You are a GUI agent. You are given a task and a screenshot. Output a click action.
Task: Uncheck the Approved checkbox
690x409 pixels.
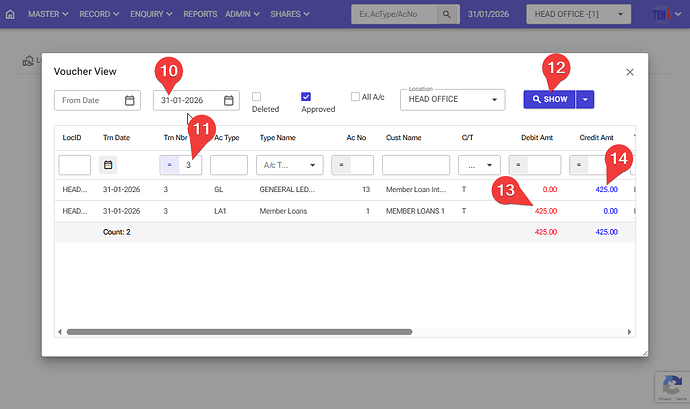pyautogui.click(x=306, y=96)
